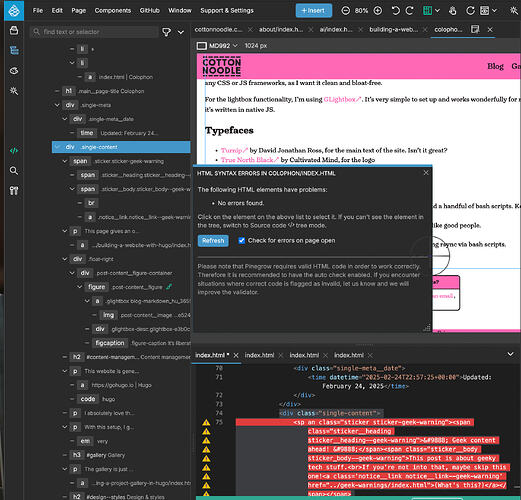Collapse the figure .post-content_figure node
The width and height of the screenshot is (521, 500).
(79, 287)
